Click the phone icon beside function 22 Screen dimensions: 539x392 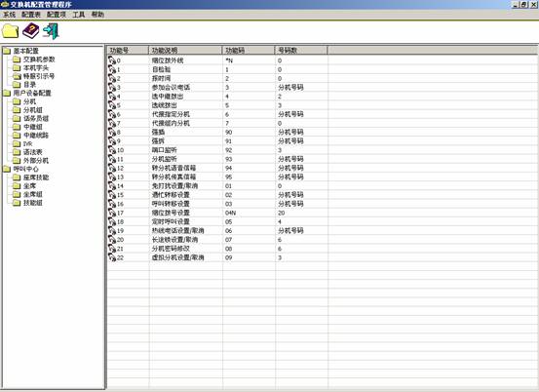112,257
